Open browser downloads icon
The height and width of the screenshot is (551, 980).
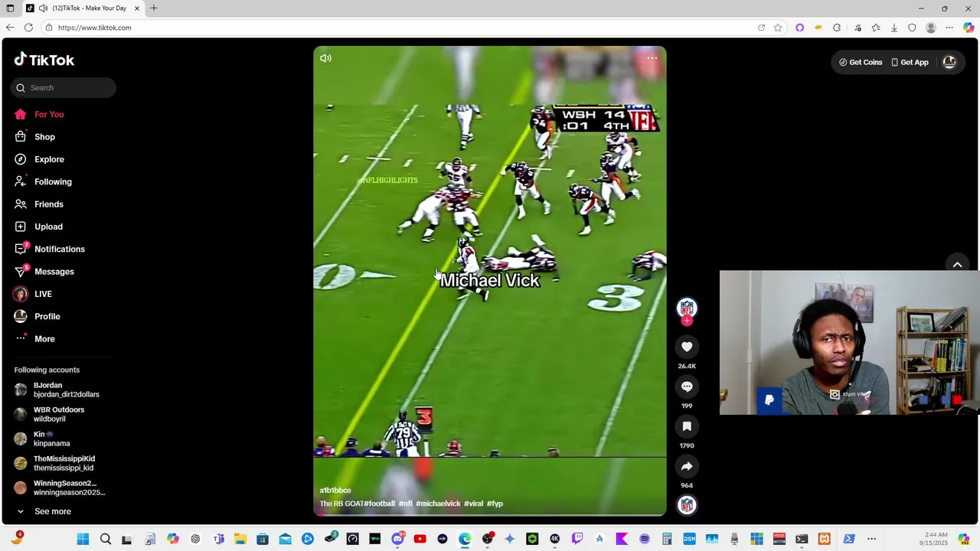[893, 28]
